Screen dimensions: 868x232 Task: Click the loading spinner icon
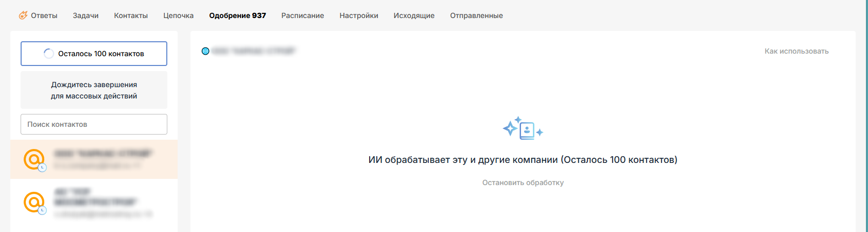49,54
